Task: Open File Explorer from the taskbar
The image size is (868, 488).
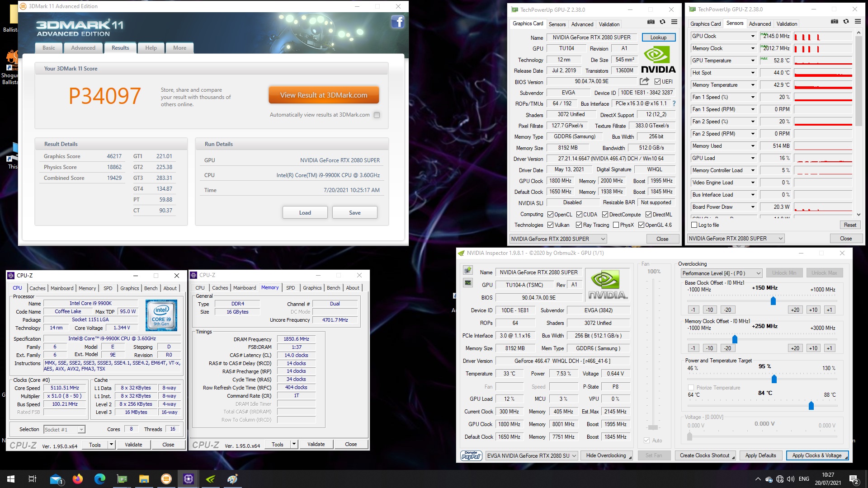Action: (144, 479)
